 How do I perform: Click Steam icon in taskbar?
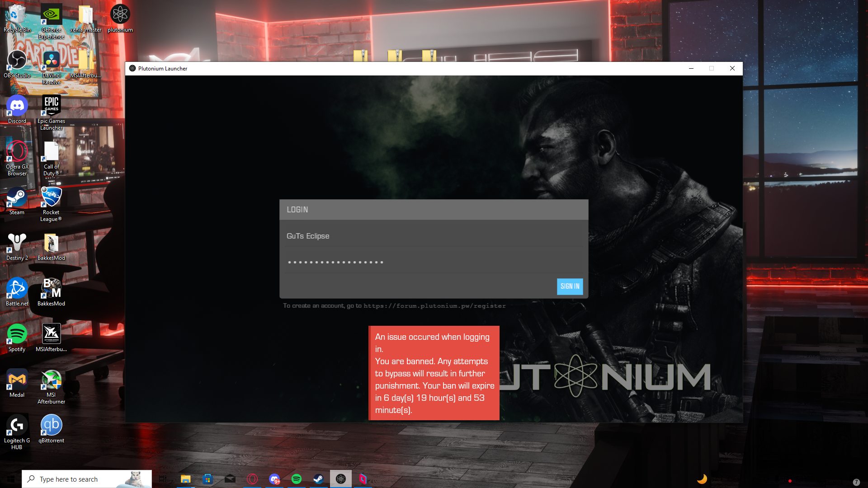[318, 479]
